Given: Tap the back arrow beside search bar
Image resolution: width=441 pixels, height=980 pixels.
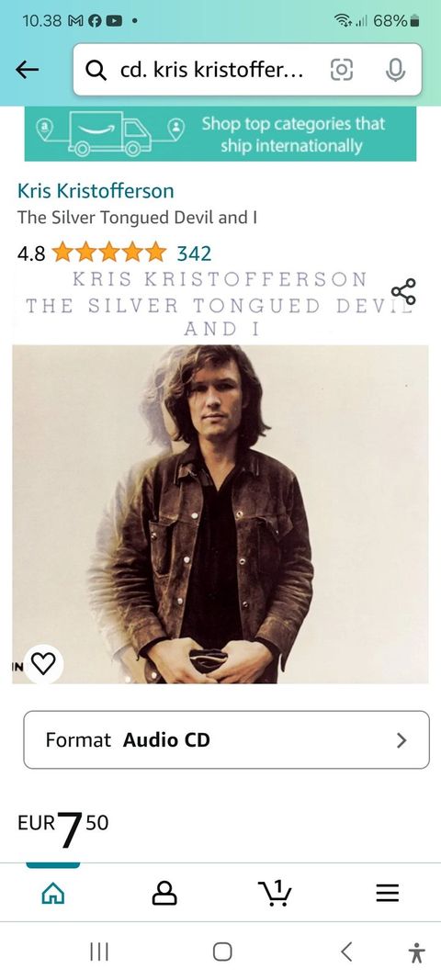Looking at the screenshot, I should click(27, 70).
